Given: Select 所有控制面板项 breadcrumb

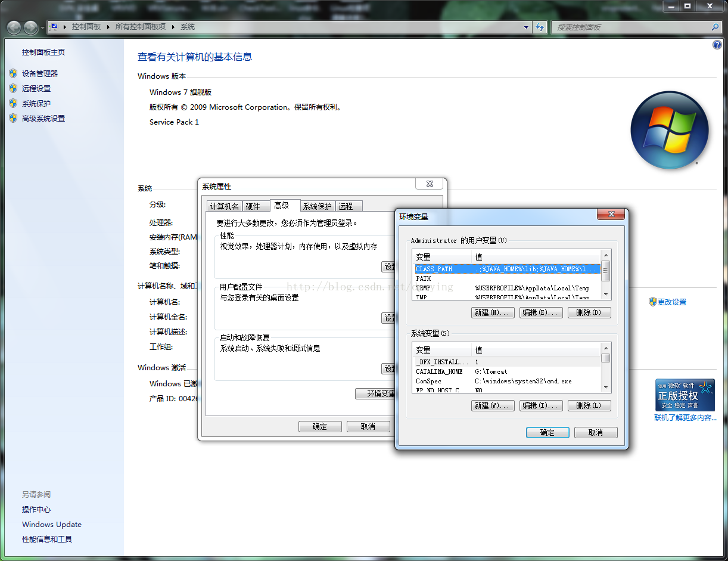Looking at the screenshot, I should click(141, 27).
